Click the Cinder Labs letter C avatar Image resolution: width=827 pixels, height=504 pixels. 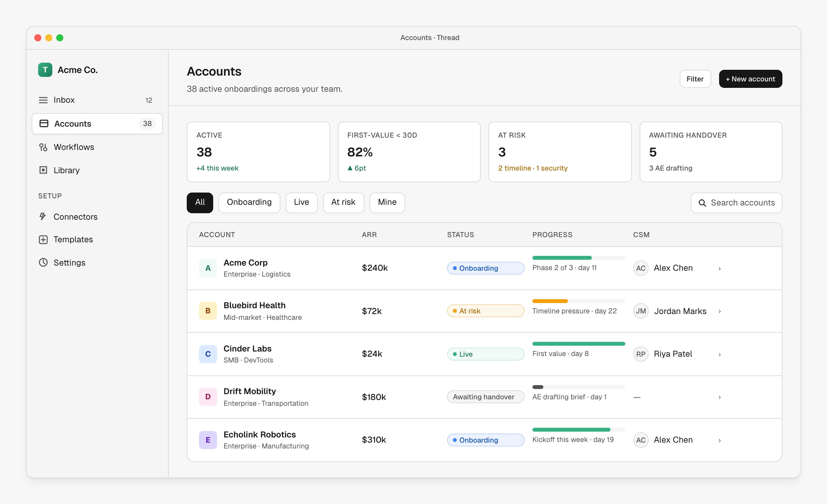pyautogui.click(x=208, y=354)
